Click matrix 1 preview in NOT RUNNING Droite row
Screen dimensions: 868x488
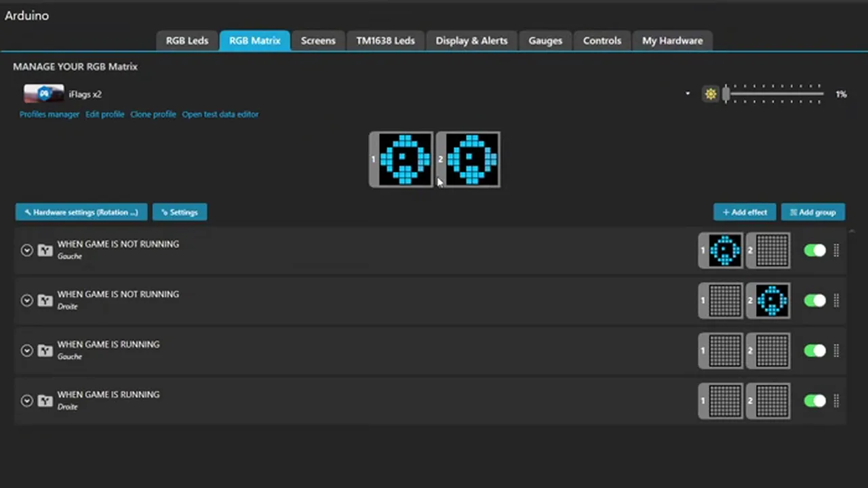coord(721,300)
